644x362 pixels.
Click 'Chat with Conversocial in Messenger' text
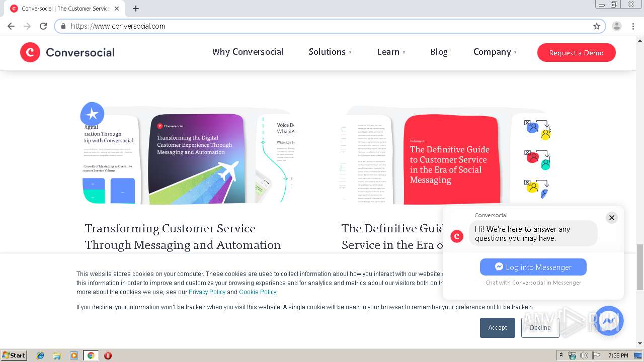[533, 283]
